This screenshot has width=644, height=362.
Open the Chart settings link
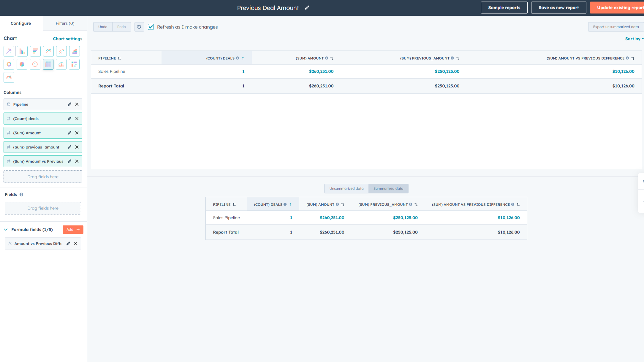pyautogui.click(x=67, y=39)
